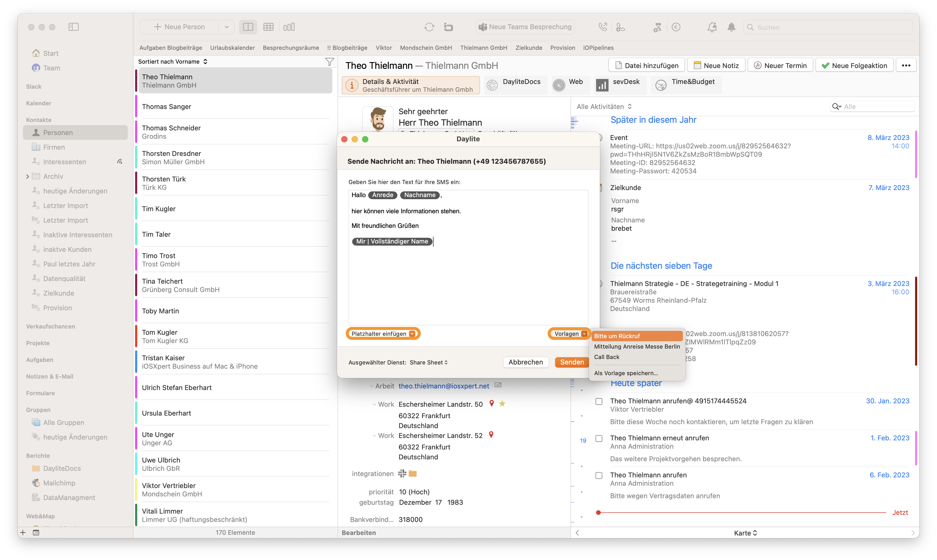Click the star next to Eschersheimer Landstr. 50
Viewport: 937px width, 560px height.
pyautogui.click(x=502, y=403)
